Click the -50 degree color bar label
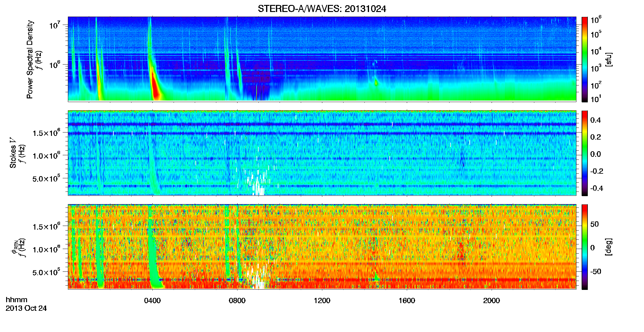The image size is (644, 332). (595, 271)
